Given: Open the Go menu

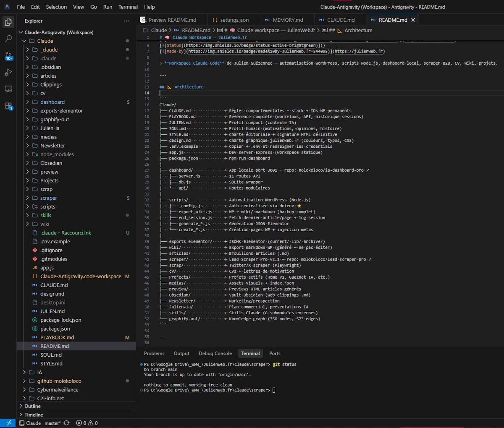Looking at the screenshot, I should pyautogui.click(x=94, y=7).
